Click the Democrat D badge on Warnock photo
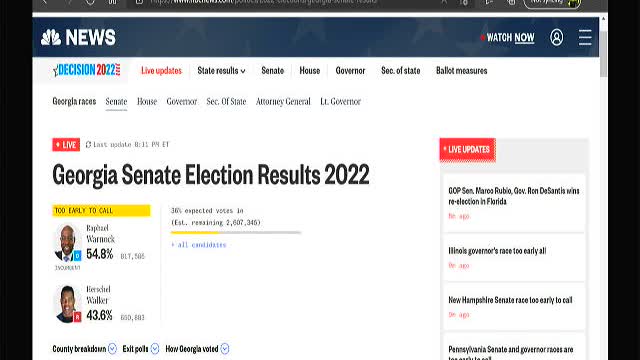This screenshot has height=360, width=640. [x=77, y=256]
